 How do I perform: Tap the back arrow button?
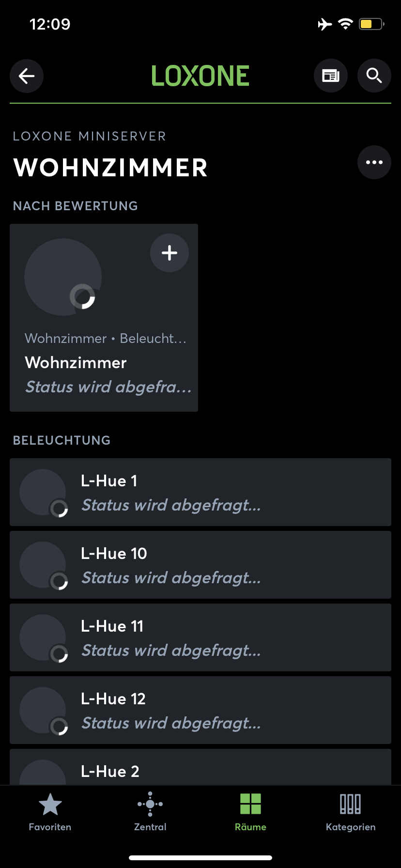(27, 76)
